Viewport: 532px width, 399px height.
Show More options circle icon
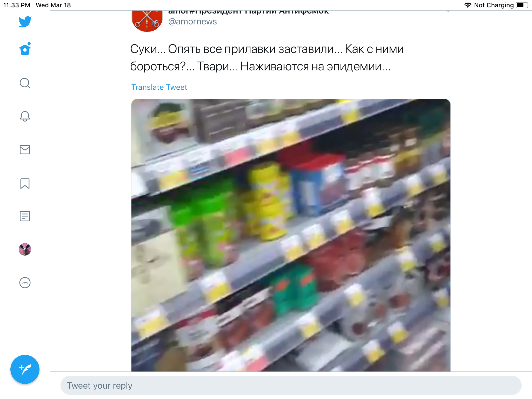coord(25,283)
